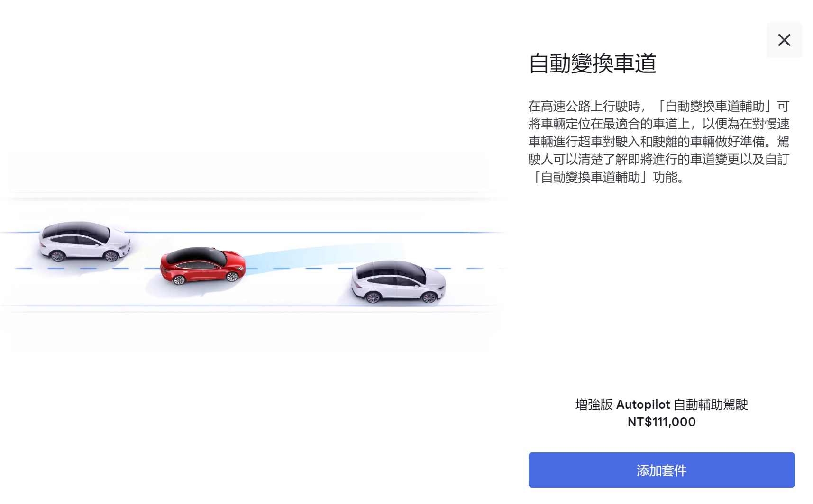Click the red car's front wheel
The image size is (813, 504).
click(x=232, y=276)
